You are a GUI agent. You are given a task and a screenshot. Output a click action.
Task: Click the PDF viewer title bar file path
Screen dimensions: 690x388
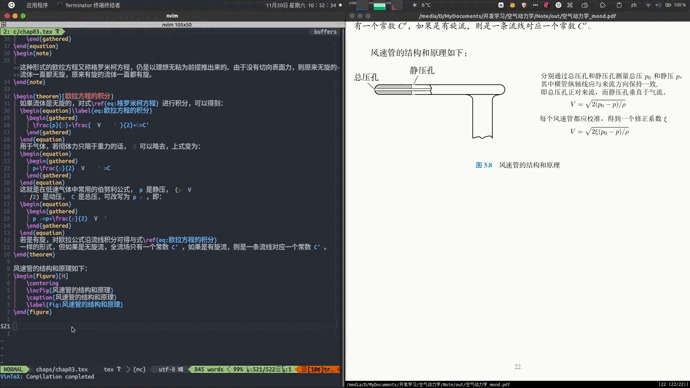(517, 16)
